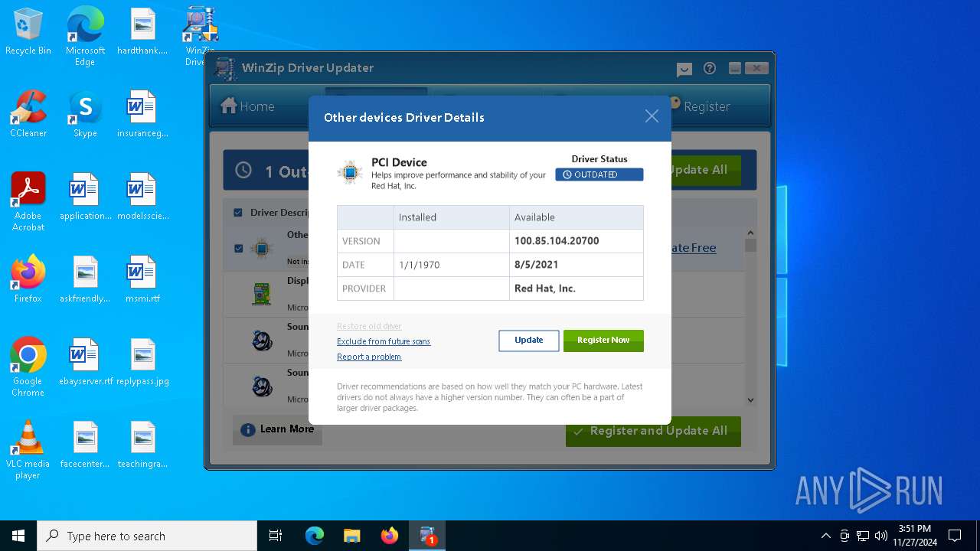Image resolution: width=980 pixels, height=551 pixels.
Task: Open Microsoft Edge desktop shortcut
Action: (x=85, y=37)
